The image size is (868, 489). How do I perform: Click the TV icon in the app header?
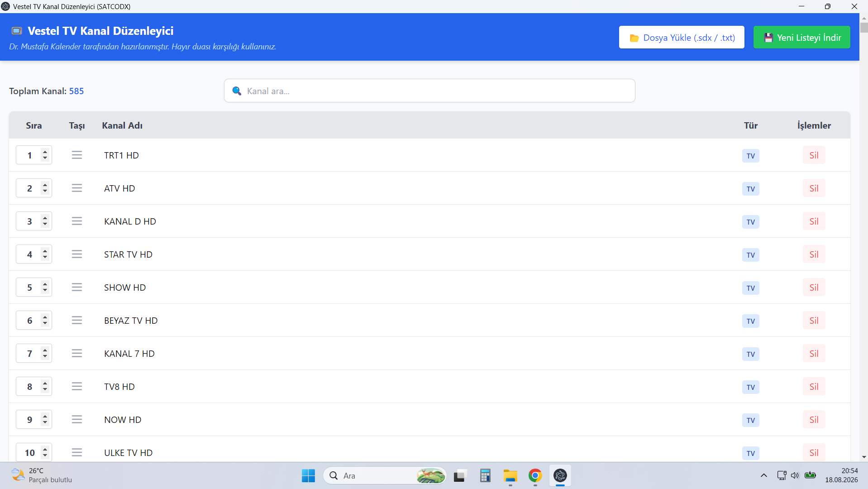[17, 31]
